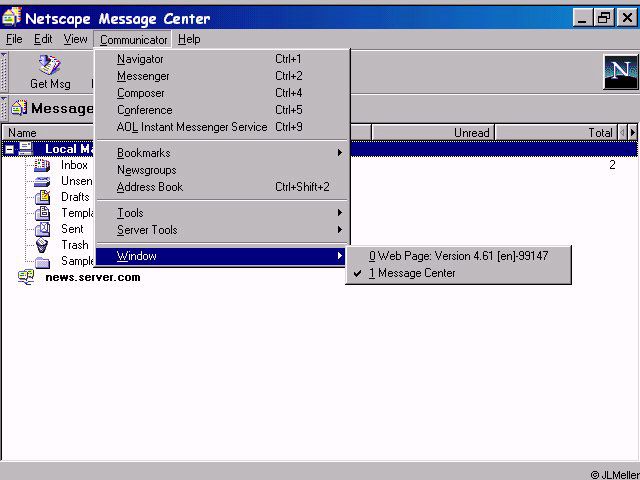Click the Templates folder icon
The width and height of the screenshot is (640, 480).
tap(42, 213)
